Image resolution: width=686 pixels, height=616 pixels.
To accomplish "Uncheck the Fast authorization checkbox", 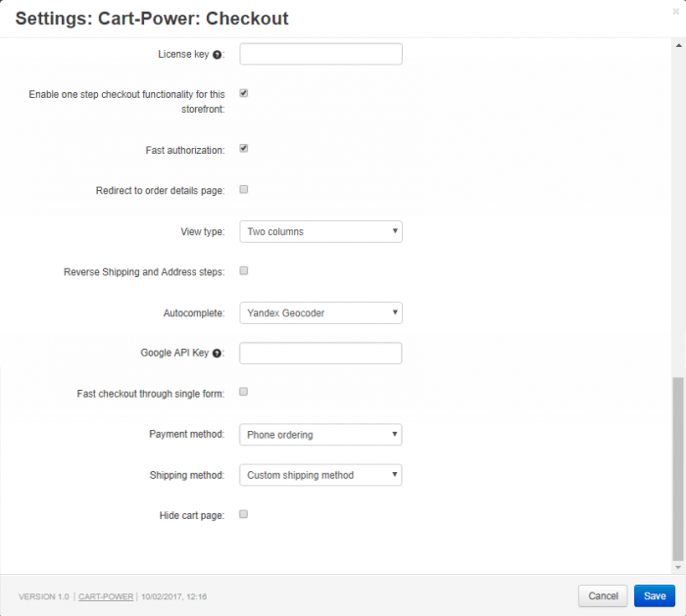I will pos(244,149).
